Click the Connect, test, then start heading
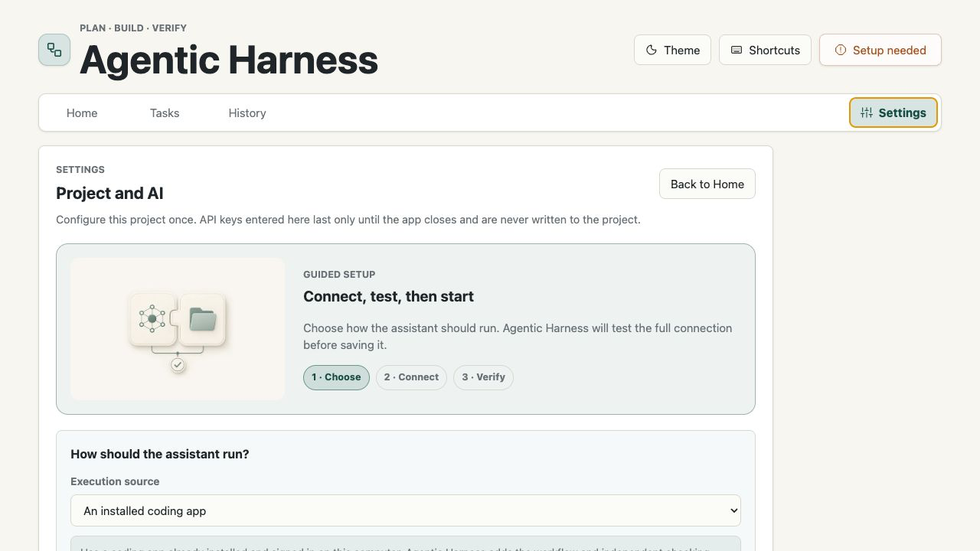The height and width of the screenshot is (551, 980). coord(388,296)
